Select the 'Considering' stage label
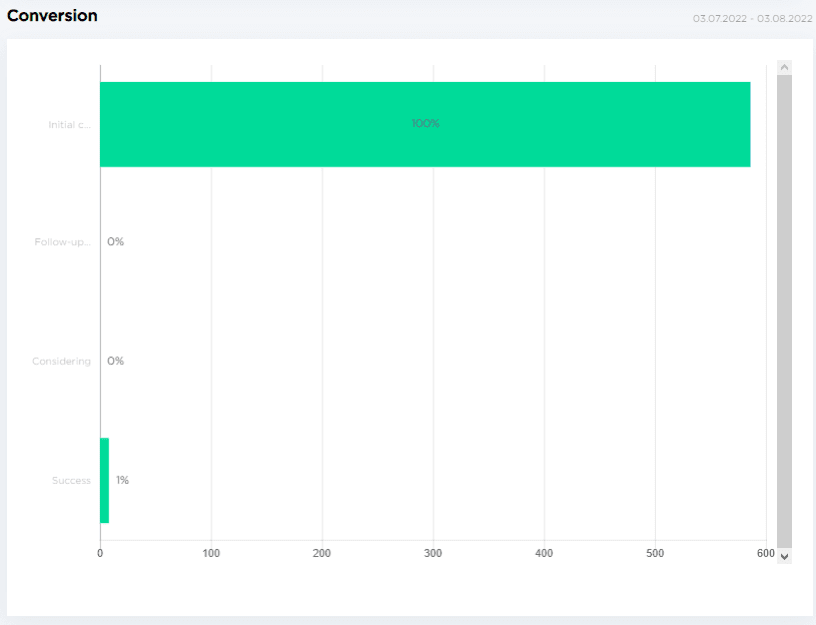816x625 pixels. pos(61,361)
